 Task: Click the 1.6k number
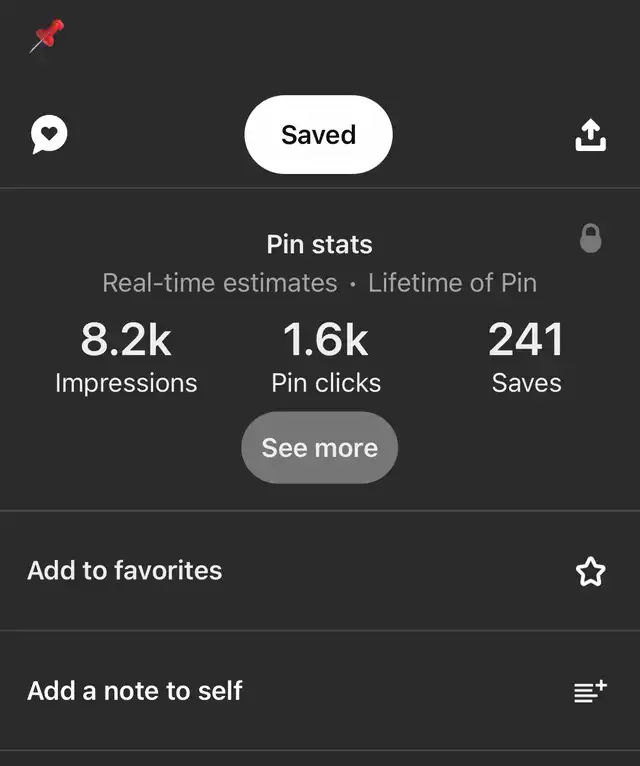[325, 340]
